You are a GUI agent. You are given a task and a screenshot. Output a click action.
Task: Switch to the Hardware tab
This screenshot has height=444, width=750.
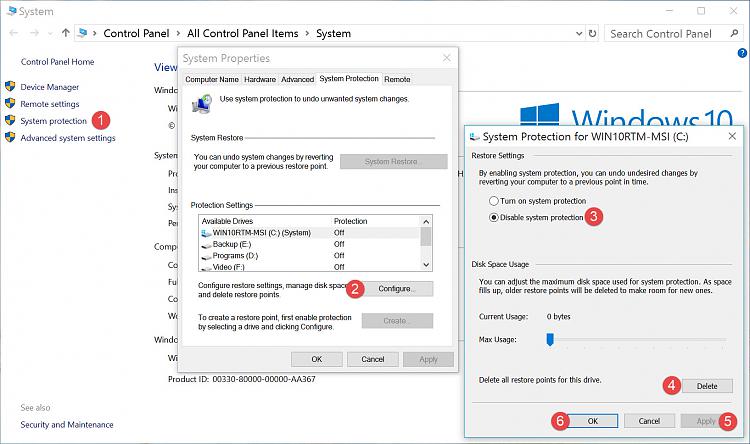pos(260,79)
